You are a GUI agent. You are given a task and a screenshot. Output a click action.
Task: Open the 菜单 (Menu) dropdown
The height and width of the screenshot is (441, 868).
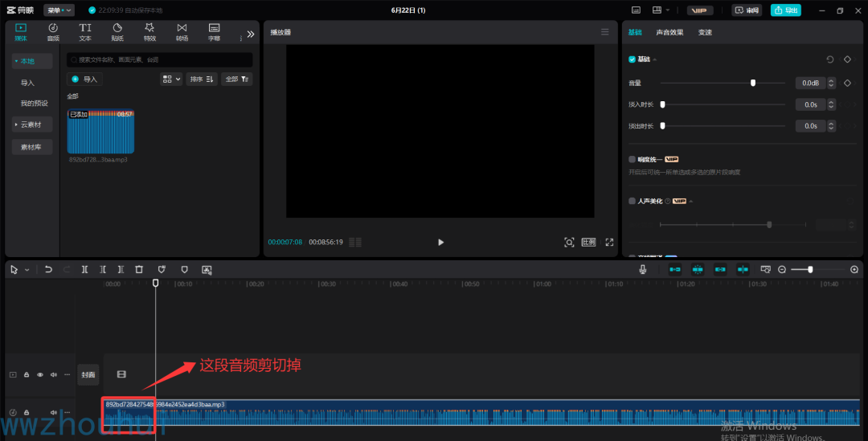point(59,10)
